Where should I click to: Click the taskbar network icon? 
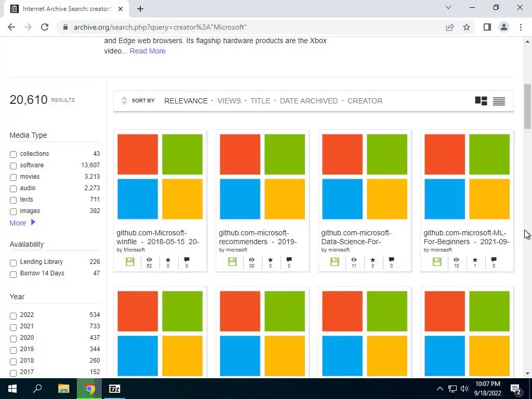pos(453,389)
